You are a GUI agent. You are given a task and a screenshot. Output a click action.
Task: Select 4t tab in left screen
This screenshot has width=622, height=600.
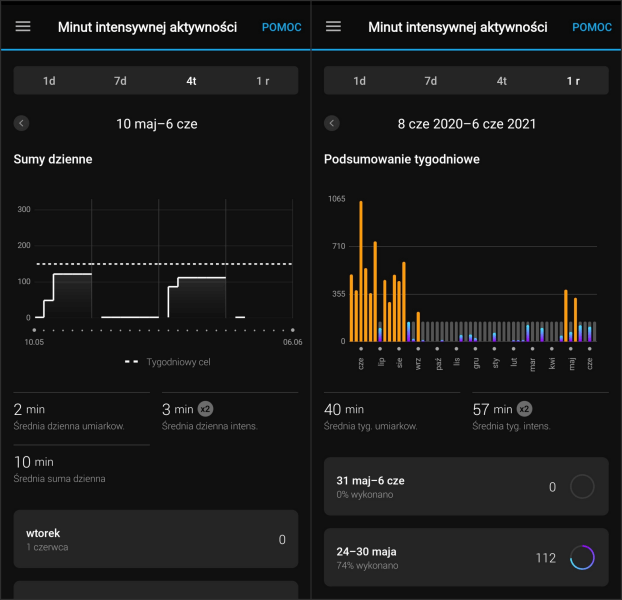191,81
